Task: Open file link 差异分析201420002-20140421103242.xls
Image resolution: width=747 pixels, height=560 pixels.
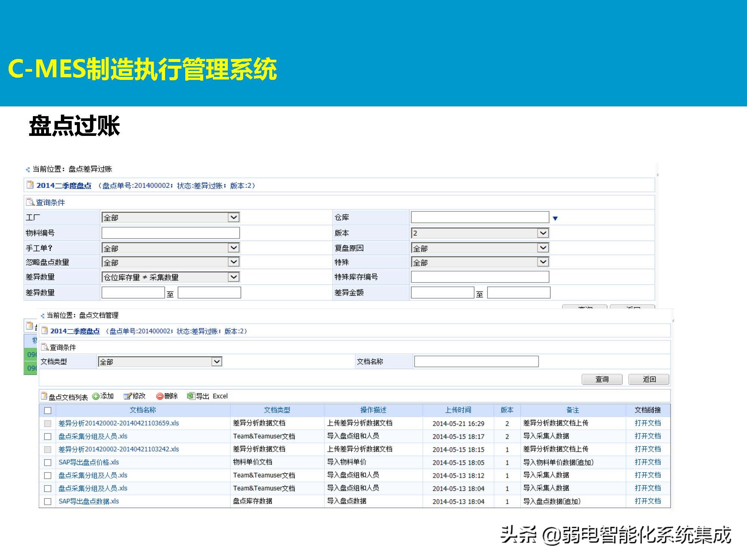Action: [119, 449]
